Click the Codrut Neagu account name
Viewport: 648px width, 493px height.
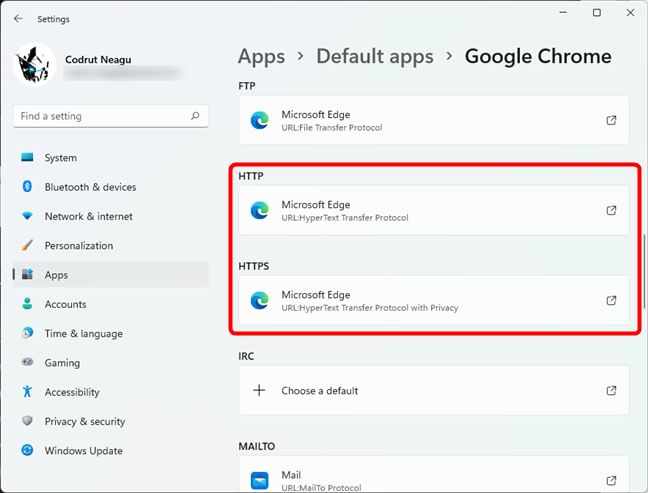click(x=98, y=60)
